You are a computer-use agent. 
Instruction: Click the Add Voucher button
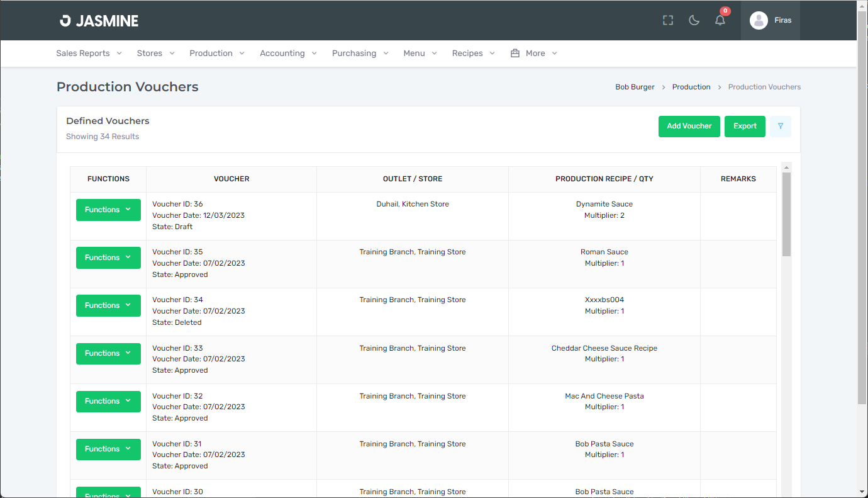tap(689, 126)
